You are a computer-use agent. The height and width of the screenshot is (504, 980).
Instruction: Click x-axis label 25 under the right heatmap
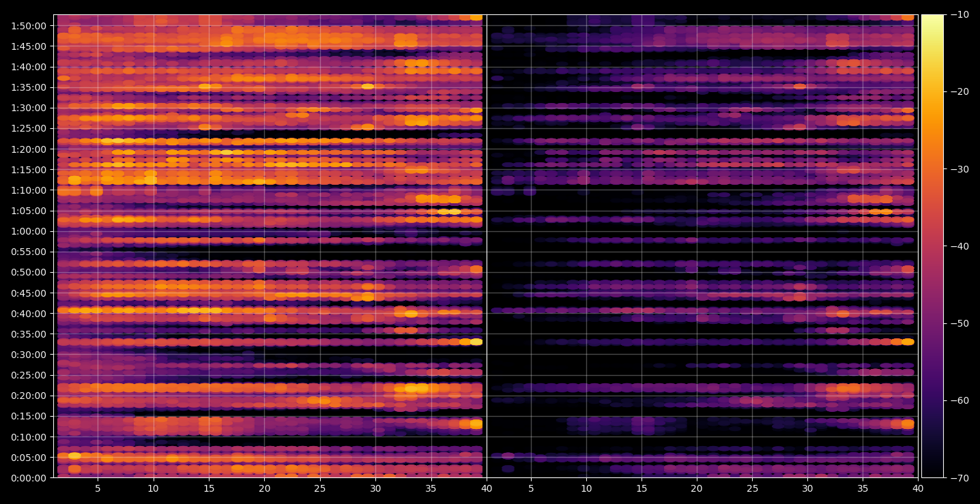click(x=752, y=488)
